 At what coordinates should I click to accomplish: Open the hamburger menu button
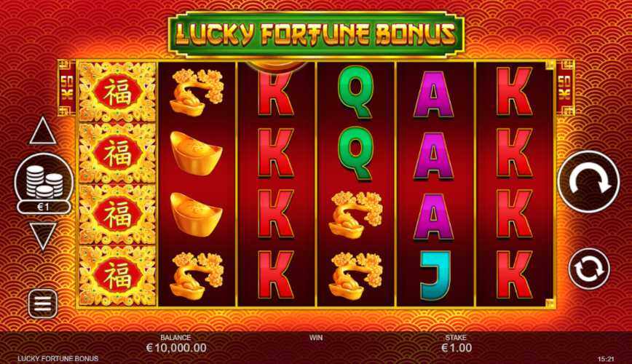pyautogui.click(x=43, y=304)
